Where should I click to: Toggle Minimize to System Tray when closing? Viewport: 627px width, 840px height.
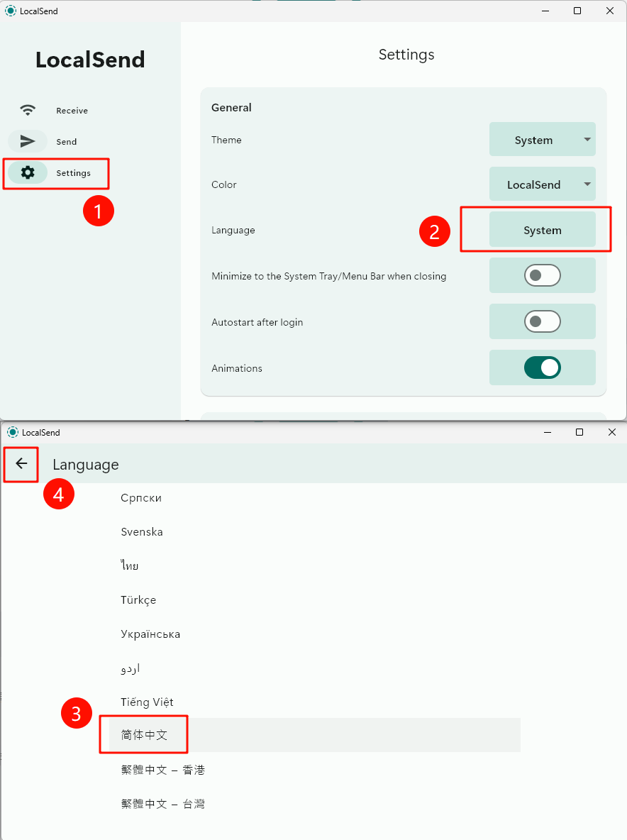[542, 275]
